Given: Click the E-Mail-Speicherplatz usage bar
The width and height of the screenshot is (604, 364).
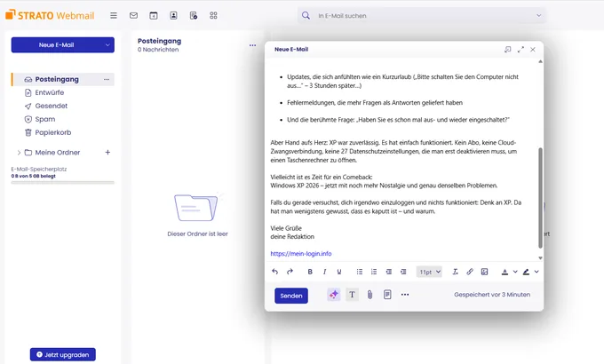Looking at the screenshot, I should [x=63, y=183].
